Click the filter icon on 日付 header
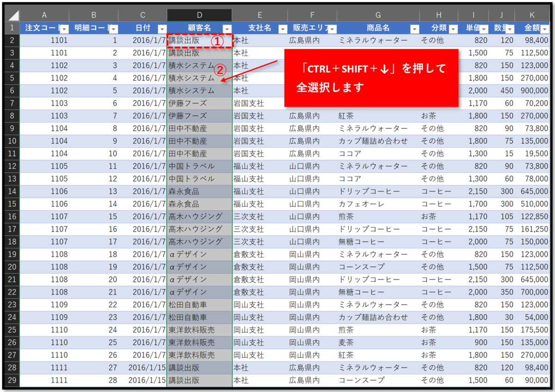 tap(162, 28)
